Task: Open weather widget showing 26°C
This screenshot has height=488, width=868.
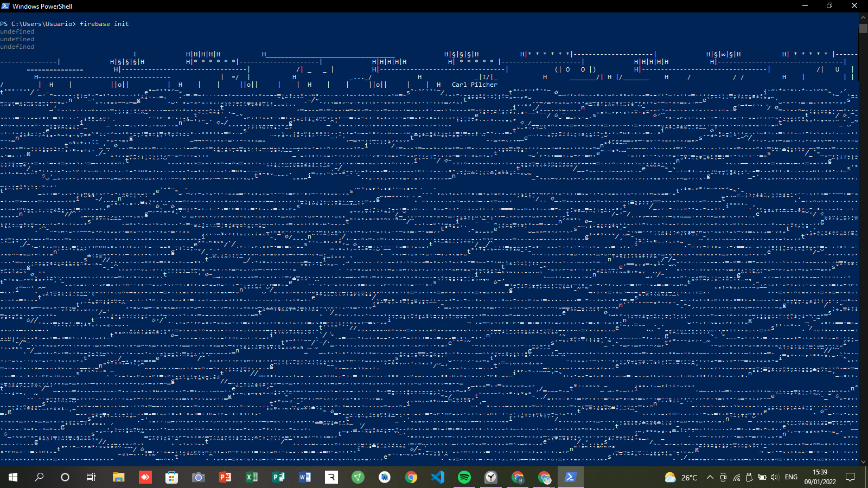Action: [681, 477]
